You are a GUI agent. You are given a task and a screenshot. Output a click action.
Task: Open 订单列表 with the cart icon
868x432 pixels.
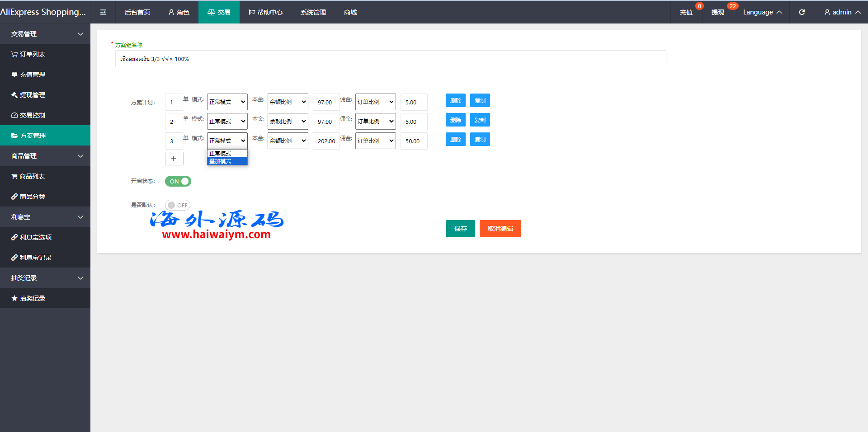tap(28, 54)
